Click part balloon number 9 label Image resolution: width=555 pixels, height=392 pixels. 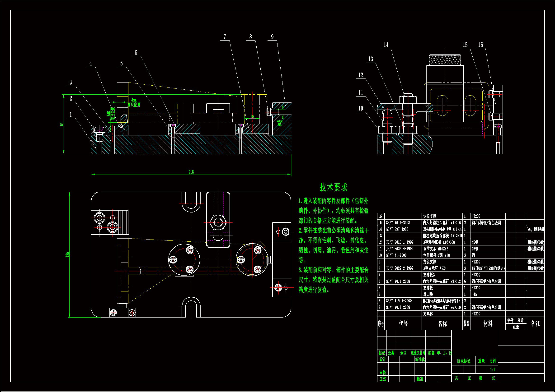tap(272, 37)
